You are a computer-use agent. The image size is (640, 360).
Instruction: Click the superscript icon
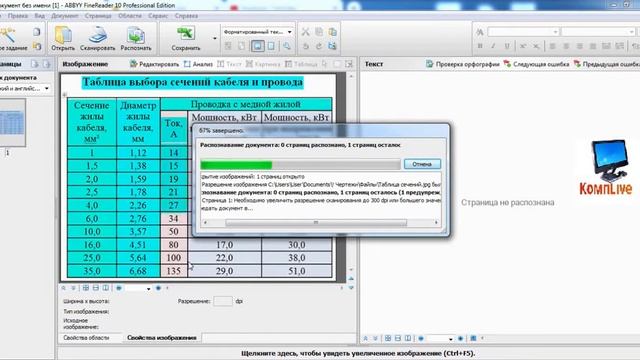[x=522, y=46]
